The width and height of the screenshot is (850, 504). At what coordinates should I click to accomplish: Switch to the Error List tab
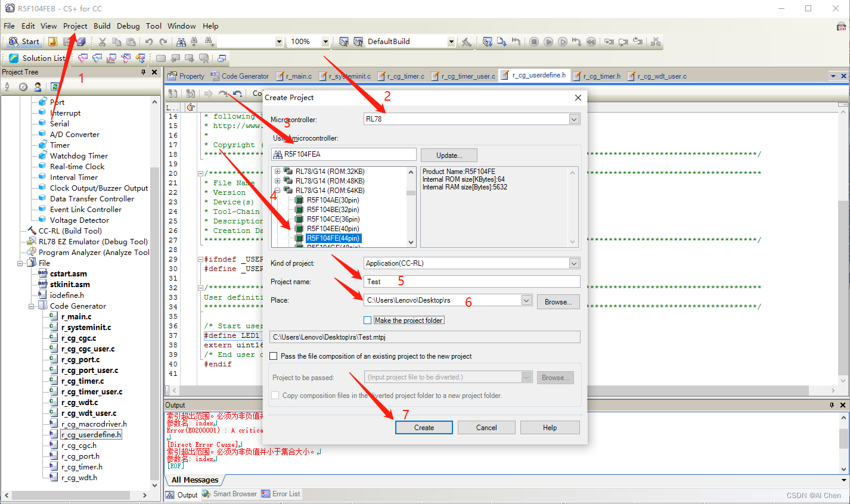tap(281, 494)
